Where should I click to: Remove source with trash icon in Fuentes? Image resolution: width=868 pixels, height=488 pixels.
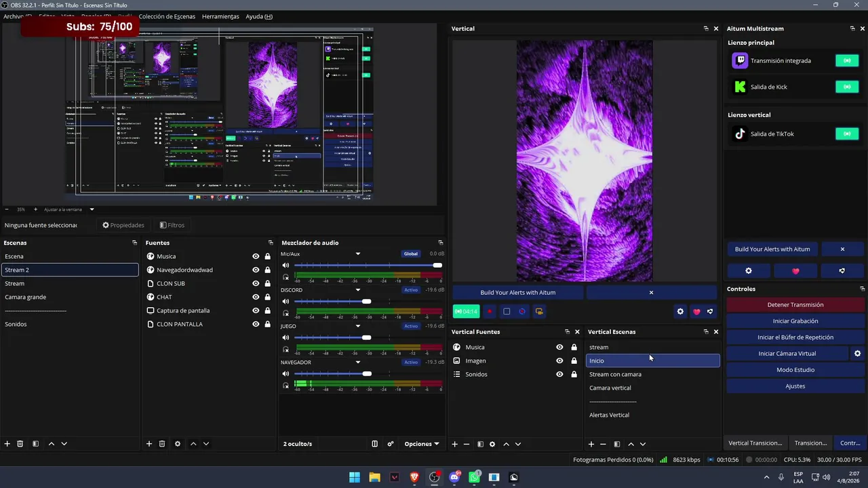tap(162, 444)
